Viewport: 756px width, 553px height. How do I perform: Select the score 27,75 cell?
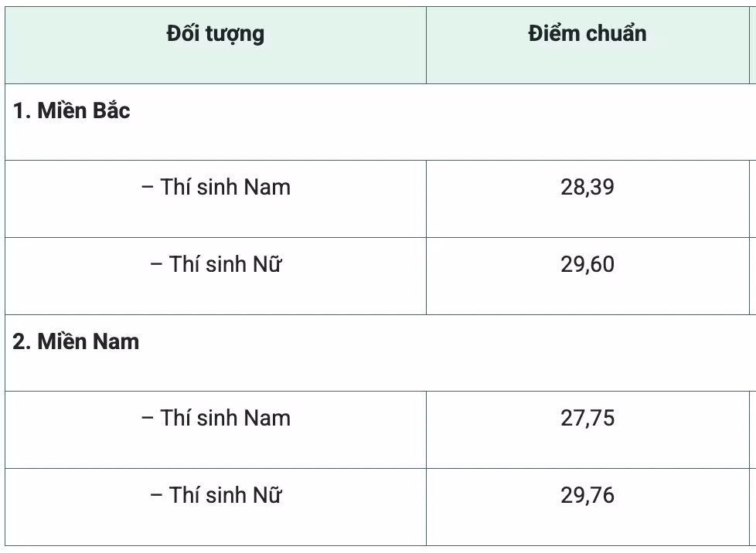587,429
